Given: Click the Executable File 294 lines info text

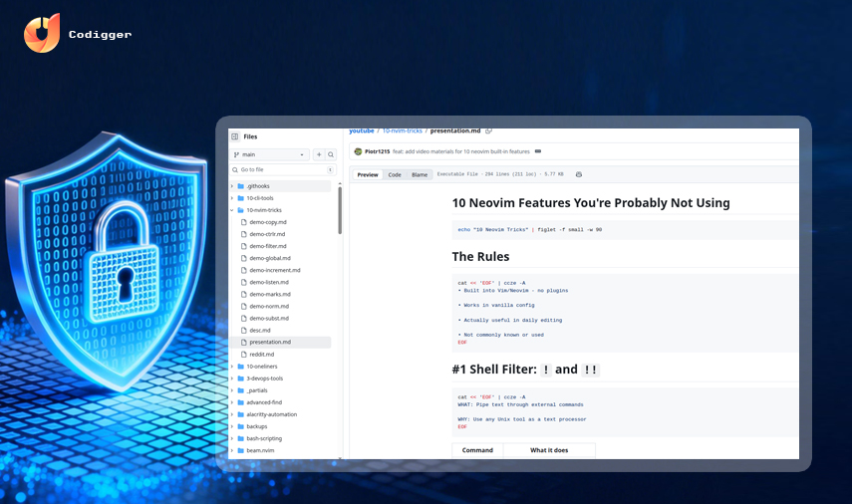Looking at the screenshot, I should pyautogui.click(x=500, y=174).
